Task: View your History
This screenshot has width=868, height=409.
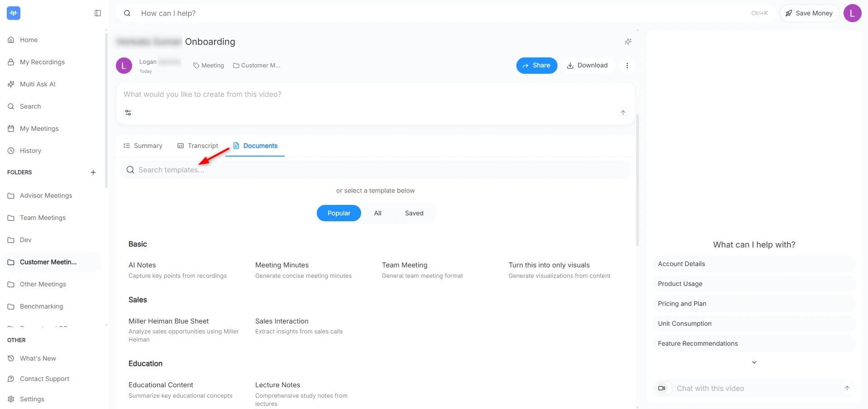Action: pos(30,151)
